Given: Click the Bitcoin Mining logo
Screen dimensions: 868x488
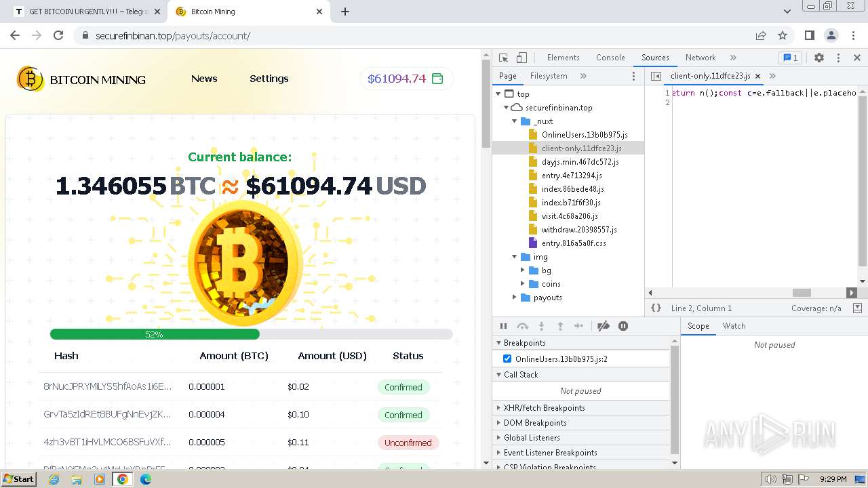Looking at the screenshot, I should (x=81, y=79).
